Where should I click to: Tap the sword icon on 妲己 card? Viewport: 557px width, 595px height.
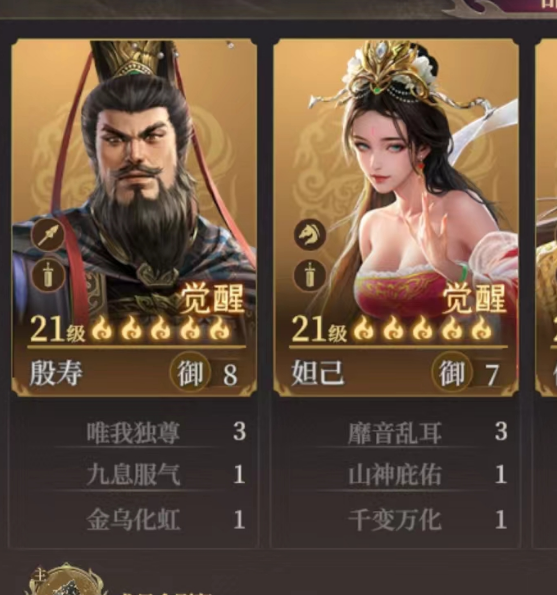click(x=310, y=276)
